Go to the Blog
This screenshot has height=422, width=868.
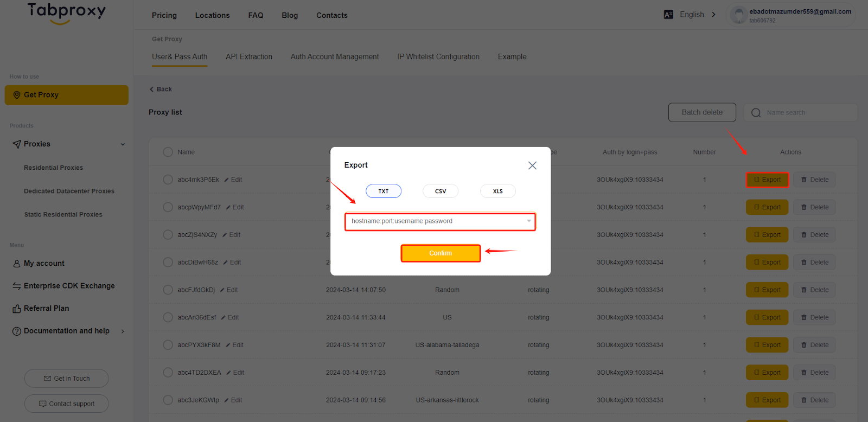point(290,15)
